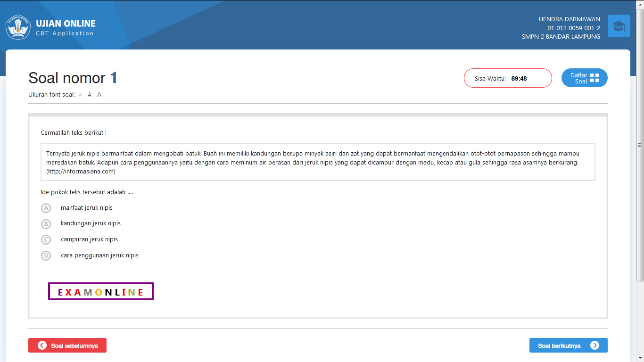Select the medium font size A
This screenshot has width=644, height=362.
(x=90, y=95)
